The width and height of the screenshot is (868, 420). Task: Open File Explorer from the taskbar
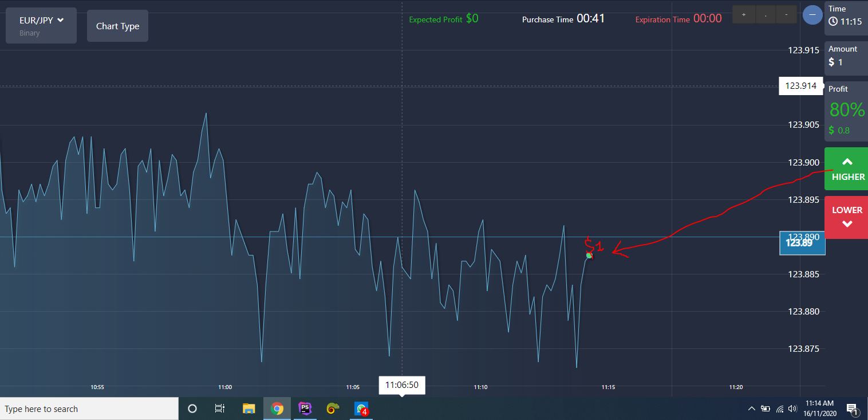coord(248,409)
